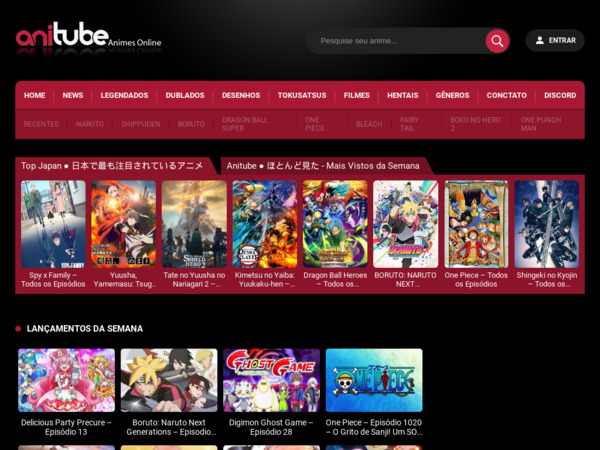Viewport: 600px width, 450px height.
Task: Select ONE PIECE in the submenu
Action: (315, 124)
